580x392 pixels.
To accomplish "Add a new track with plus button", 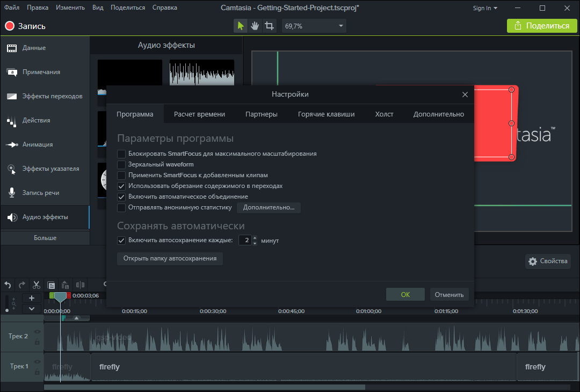I will 32,297.
